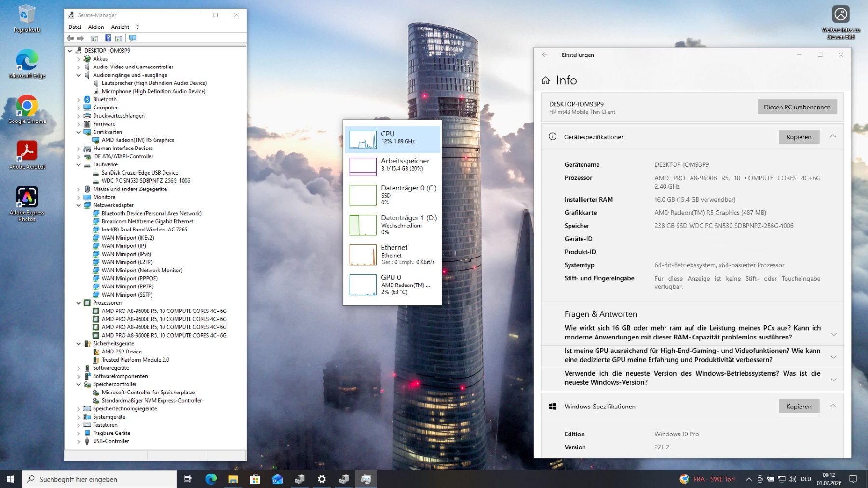Open Microsoft Store from the taskbar
This screenshot has width=868, height=488.
click(255, 479)
